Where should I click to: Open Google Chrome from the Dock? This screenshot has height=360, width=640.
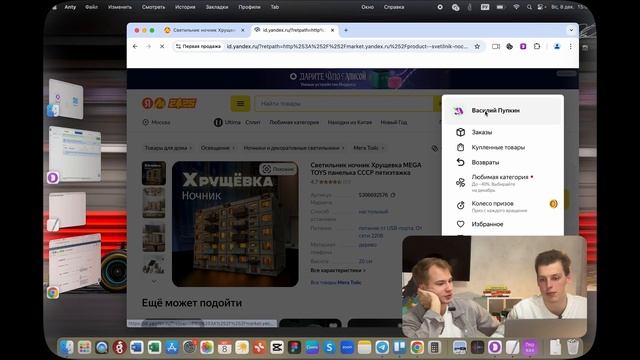tap(417, 347)
